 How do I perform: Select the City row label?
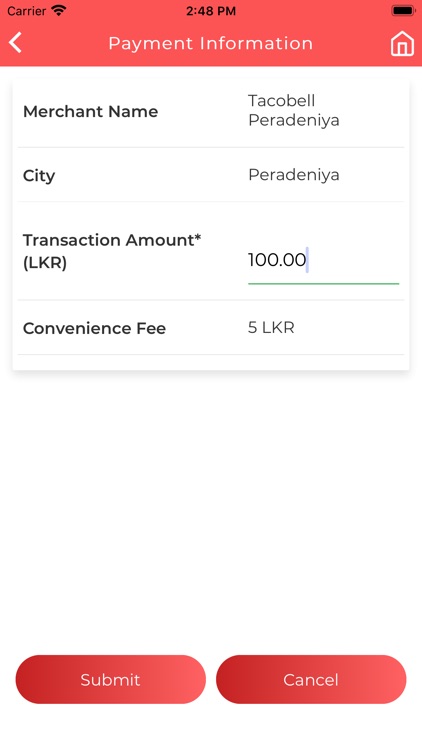point(39,176)
